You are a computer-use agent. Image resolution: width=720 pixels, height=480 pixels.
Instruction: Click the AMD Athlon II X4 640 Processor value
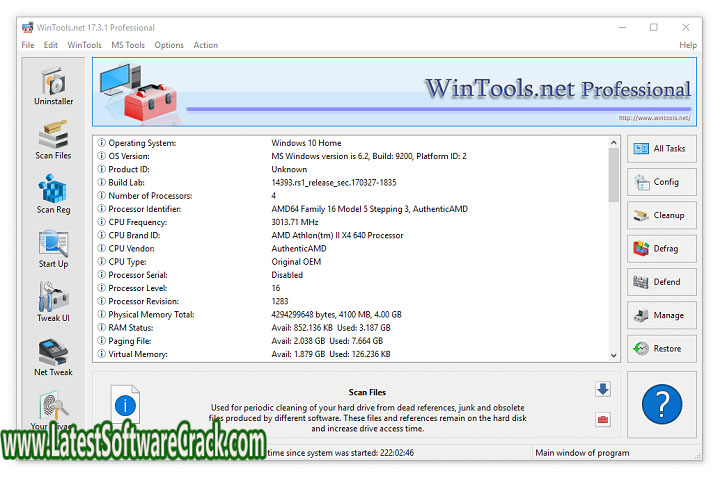click(337, 236)
